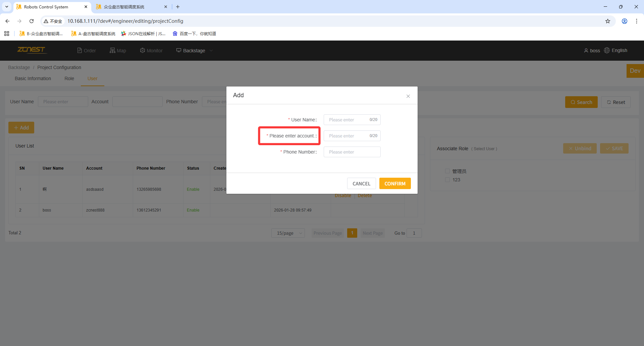Viewport: 644px width, 346px height.
Task: Open Chrome profile icon
Action: (624, 21)
